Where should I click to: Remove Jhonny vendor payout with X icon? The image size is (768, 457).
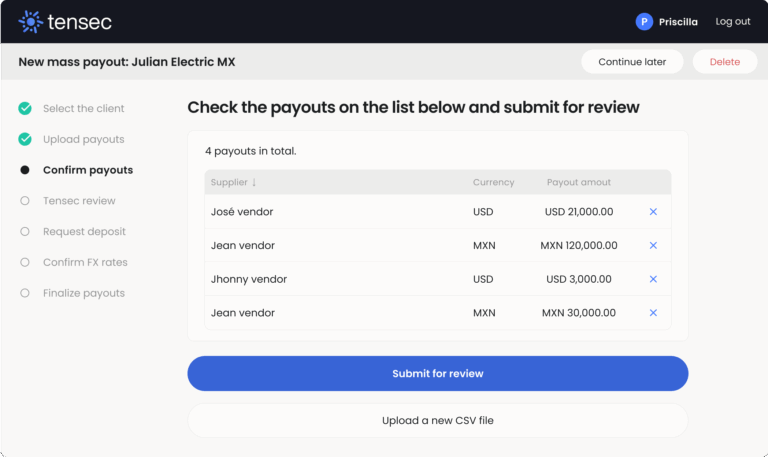[653, 280]
